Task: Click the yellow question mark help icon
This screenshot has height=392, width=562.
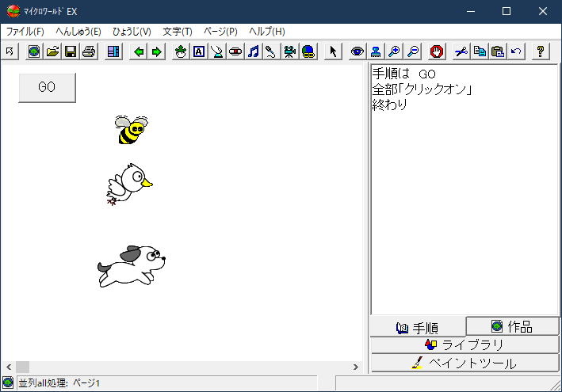Action: click(541, 51)
